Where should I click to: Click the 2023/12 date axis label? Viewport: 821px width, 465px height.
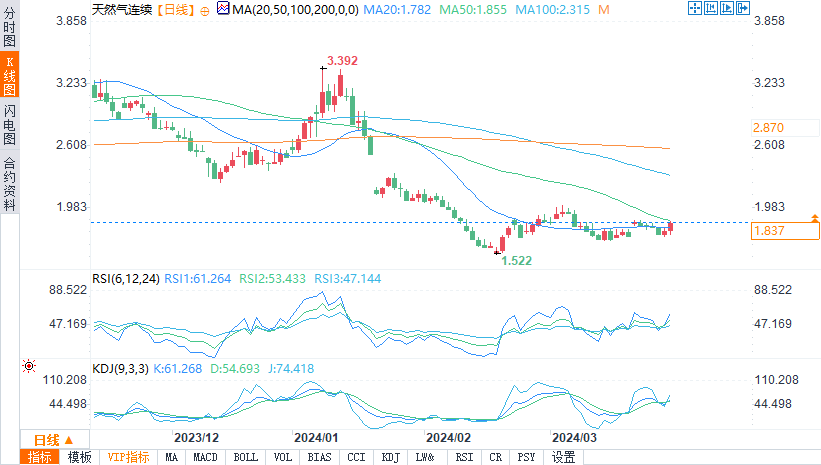click(x=196, y=438)
